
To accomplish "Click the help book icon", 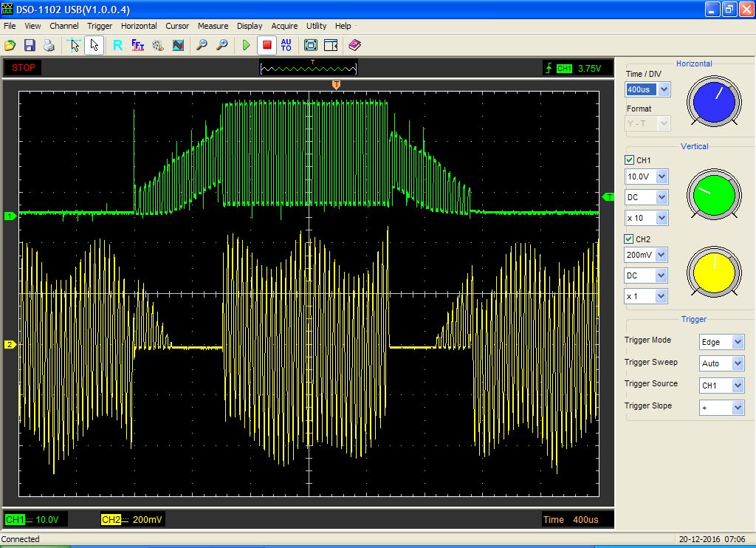I will pyautogui.click(x=354, y=45).
